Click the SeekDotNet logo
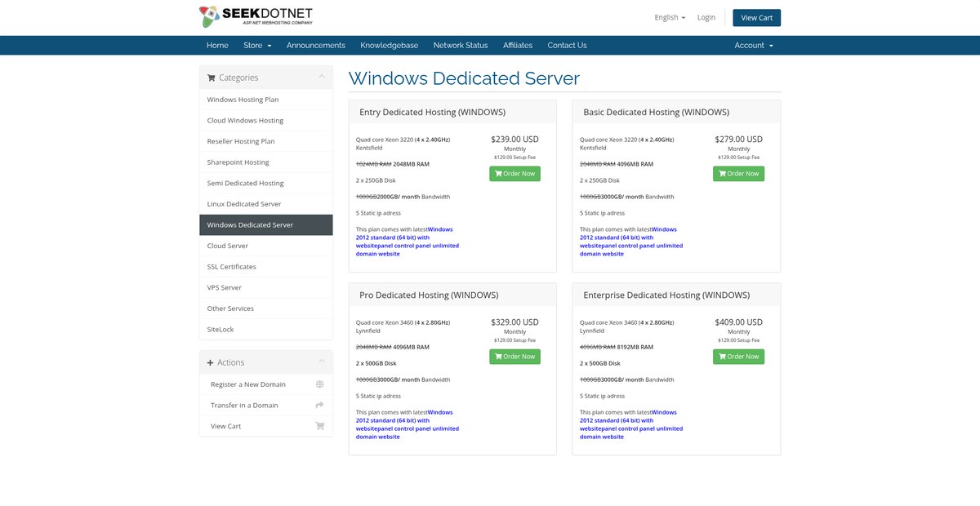This screenshot has height=506, width=980. [x=256, y=16]
